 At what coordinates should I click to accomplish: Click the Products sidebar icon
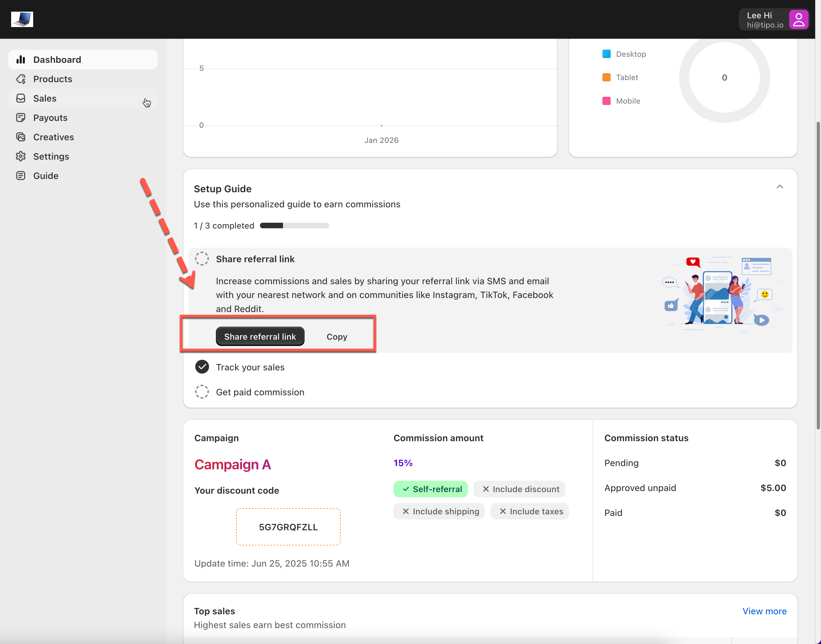tap(21, 79)
